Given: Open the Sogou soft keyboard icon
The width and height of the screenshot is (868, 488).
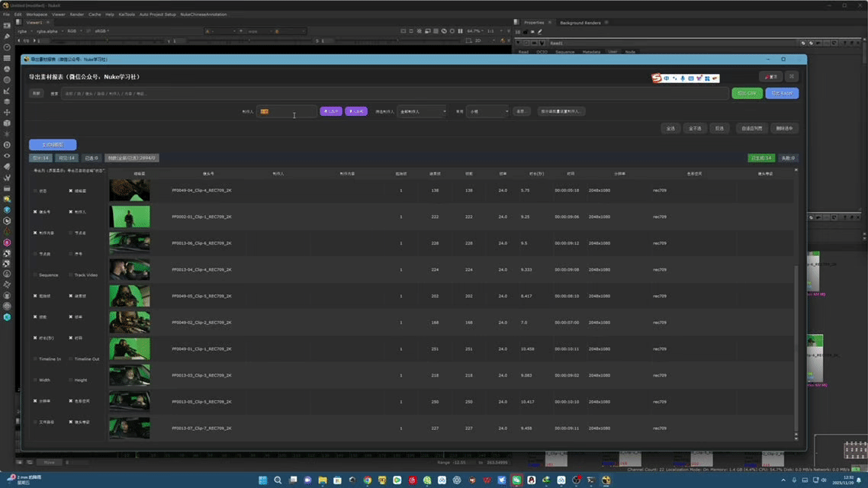Looking at the screenshot, I should 691,79.
